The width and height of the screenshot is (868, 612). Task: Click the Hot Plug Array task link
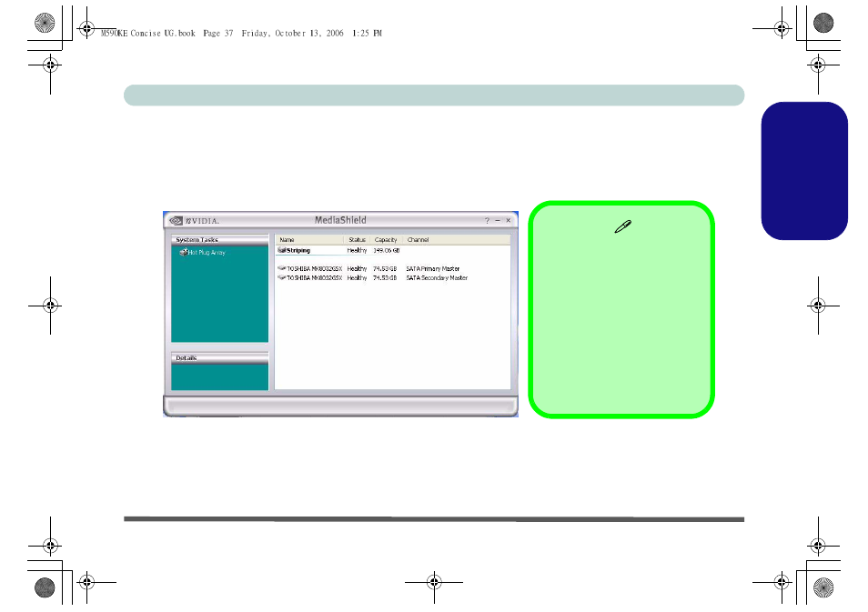coord(207,252)
